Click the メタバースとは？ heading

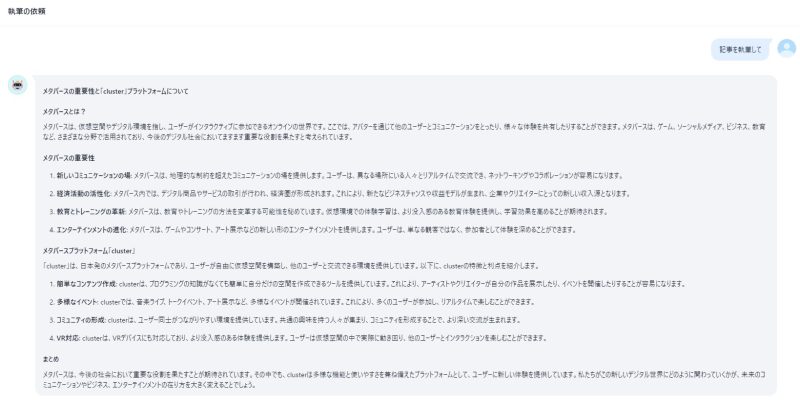click(64, 110)
